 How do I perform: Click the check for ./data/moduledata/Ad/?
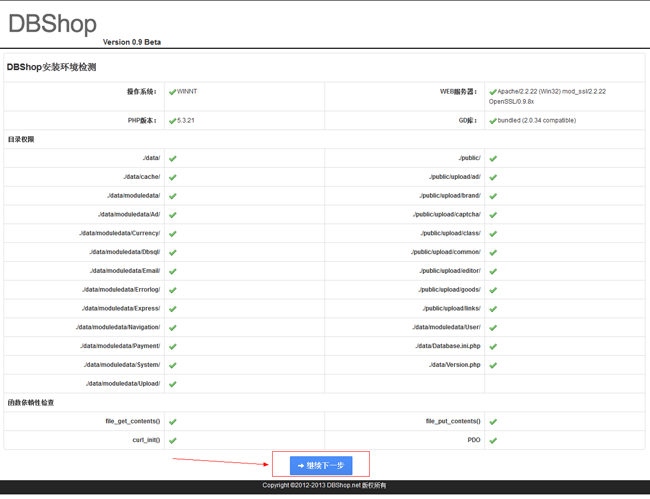pos(172,215)
